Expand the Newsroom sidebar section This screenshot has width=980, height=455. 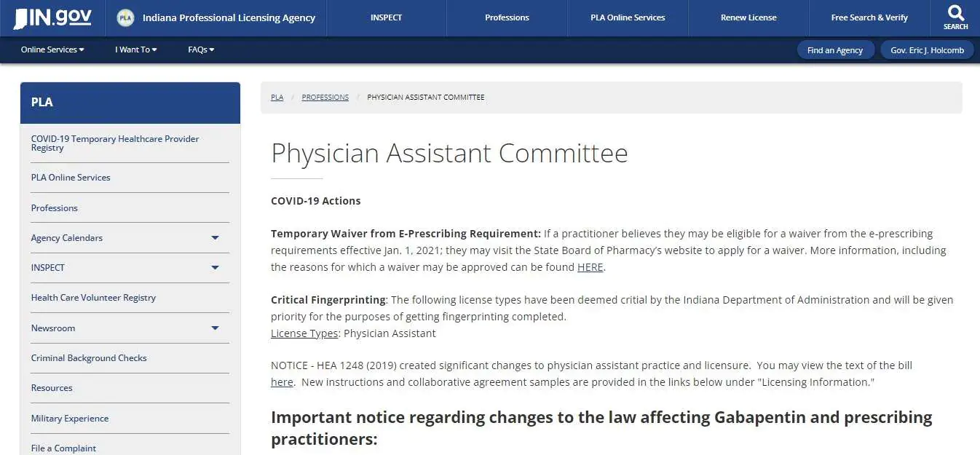pos(215,328)
